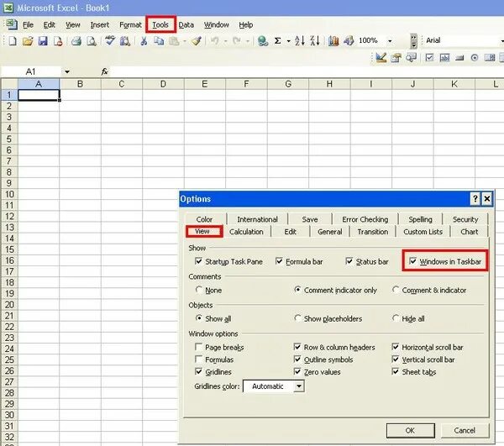Pick the Option Button control icon
The width and height of the screenshot is (504, 446).
coord(475,58)
